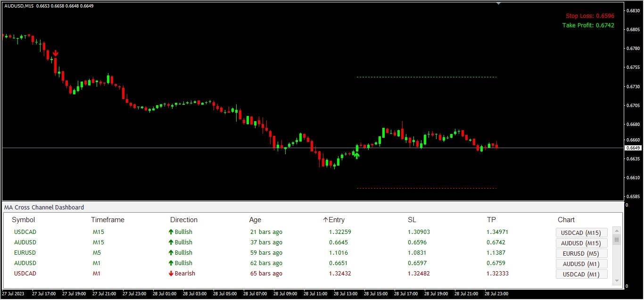The image size is (644, 300).
Task: Click the green Take Profit dashed line
Action: 427,77
